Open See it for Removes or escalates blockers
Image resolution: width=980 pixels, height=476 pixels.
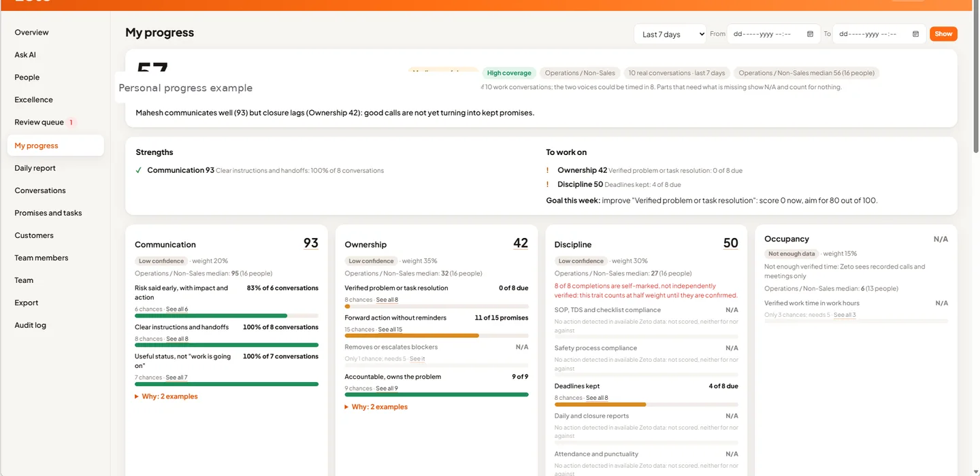click(x=417, y=359)
